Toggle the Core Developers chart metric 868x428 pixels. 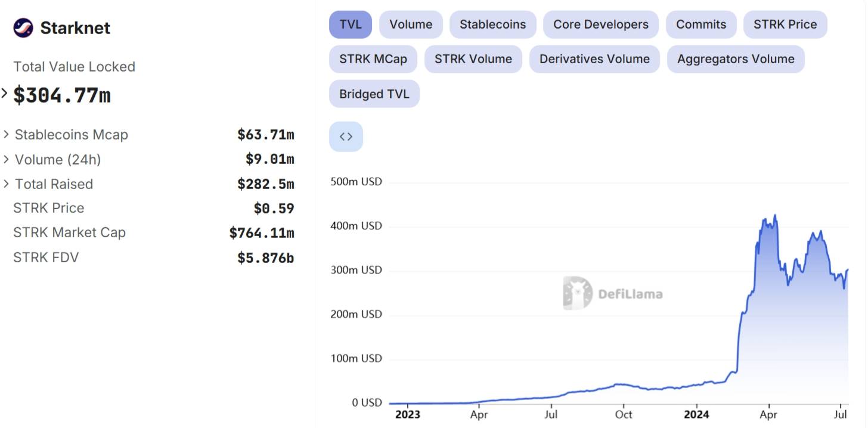601,24
